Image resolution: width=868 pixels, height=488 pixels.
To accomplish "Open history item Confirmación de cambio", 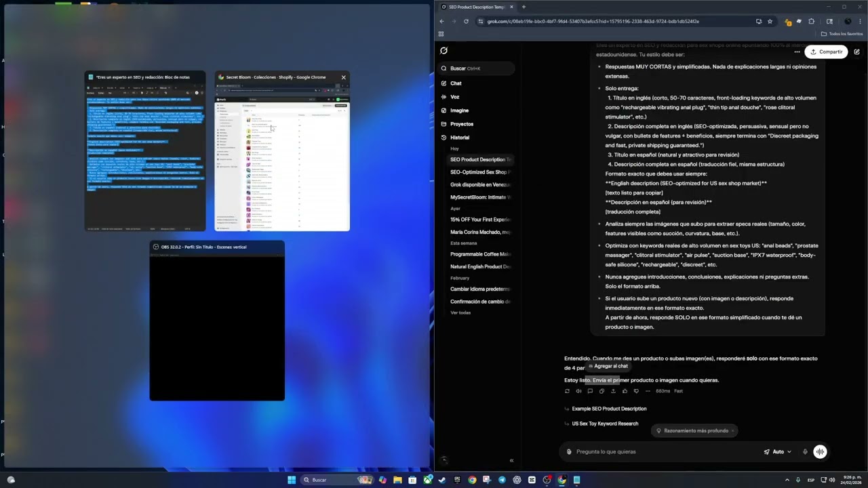I will [480, 302].
